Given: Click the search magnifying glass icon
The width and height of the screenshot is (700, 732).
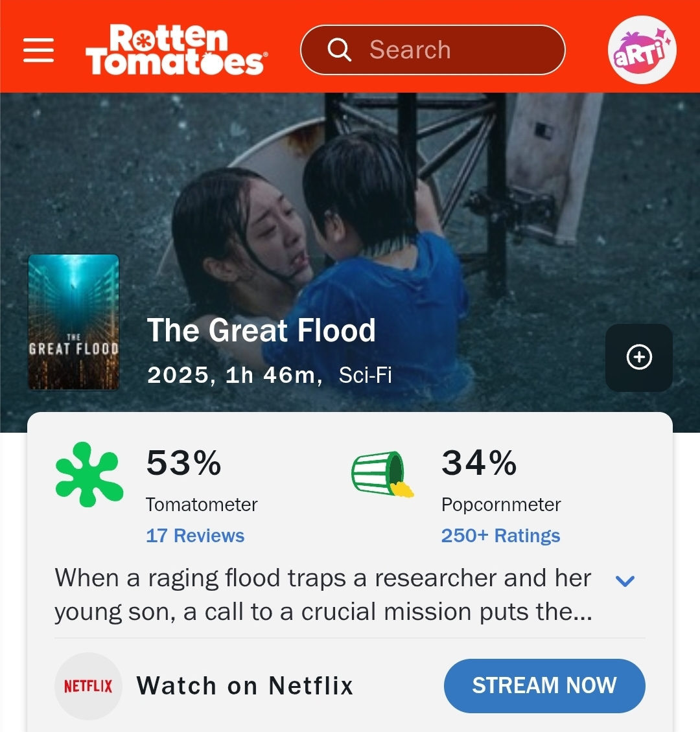Looking at the screenshot, I should click(340, 50).
